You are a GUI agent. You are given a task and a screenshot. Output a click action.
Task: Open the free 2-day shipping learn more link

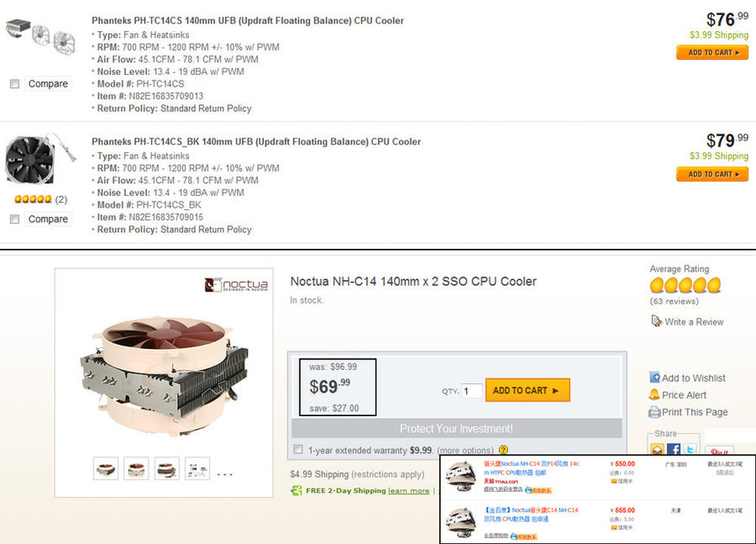click(408, 490)
